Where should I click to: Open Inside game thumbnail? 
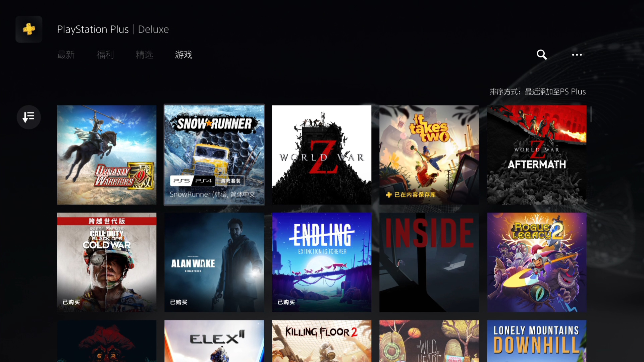[429, 262]
